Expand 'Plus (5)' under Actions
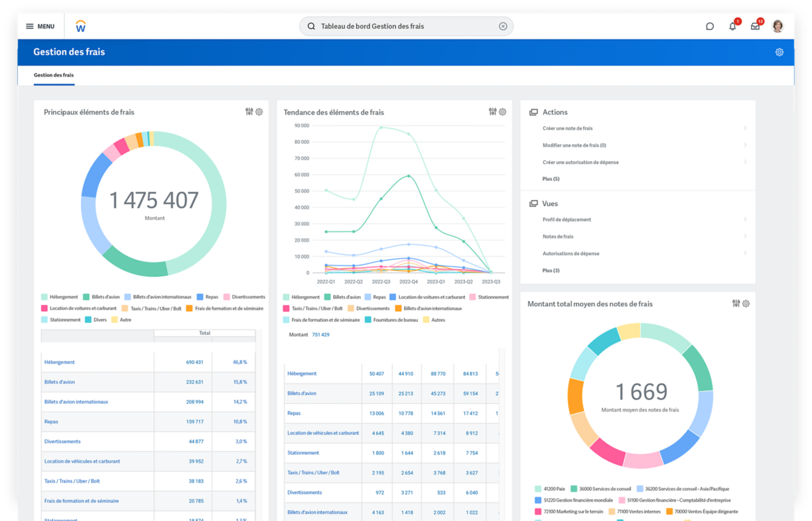812x521 pixels. pyautogui.click(x=551, y=179)
